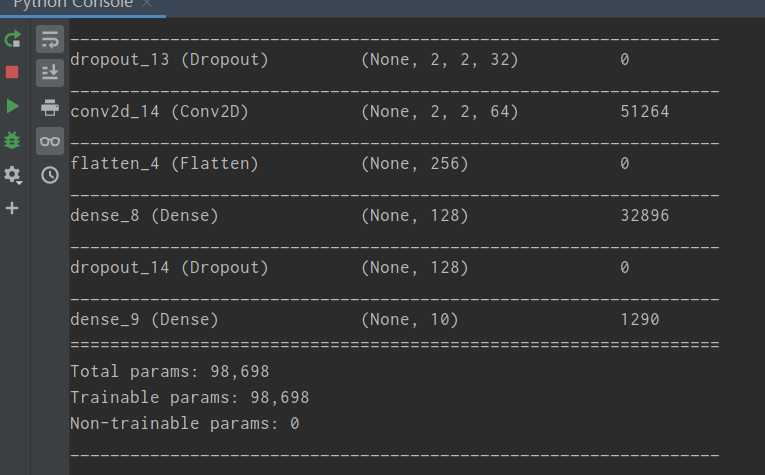The image size is (765, 475).
Task: Click the flatten_4 (Flatten) output line
Action: click(164, 164)
